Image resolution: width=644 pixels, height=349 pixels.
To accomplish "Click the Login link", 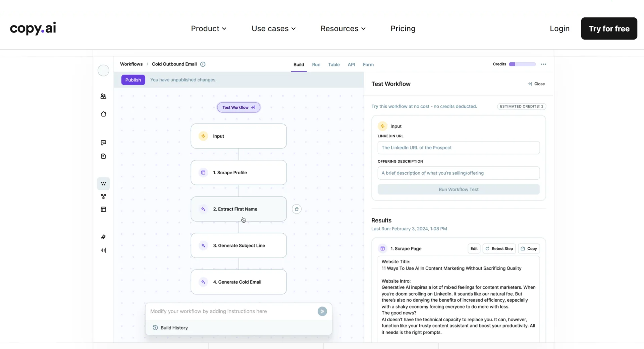I will tap(559, 28).
